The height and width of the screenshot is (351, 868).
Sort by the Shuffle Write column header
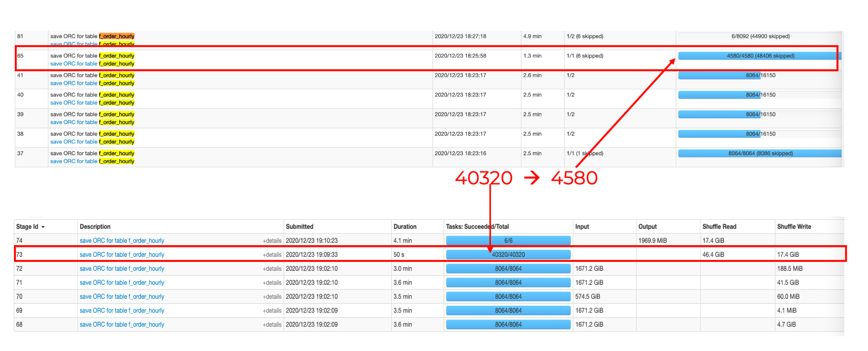[x=793, y=227]
